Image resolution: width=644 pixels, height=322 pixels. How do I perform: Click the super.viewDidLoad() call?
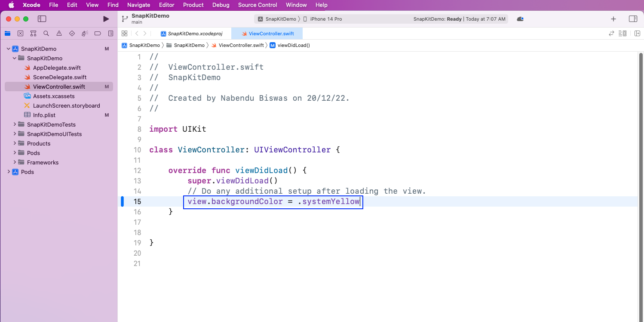[233, 181]
